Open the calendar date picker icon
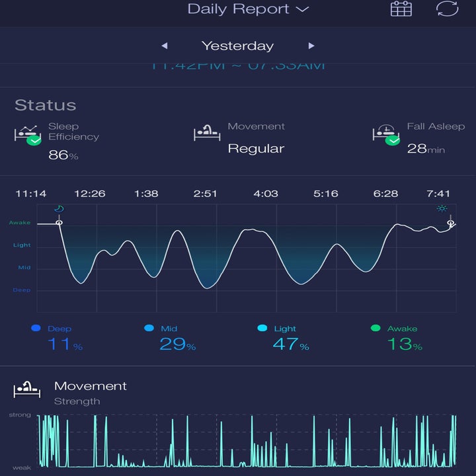This screenshot has height=476, width=476. [401, 9]
